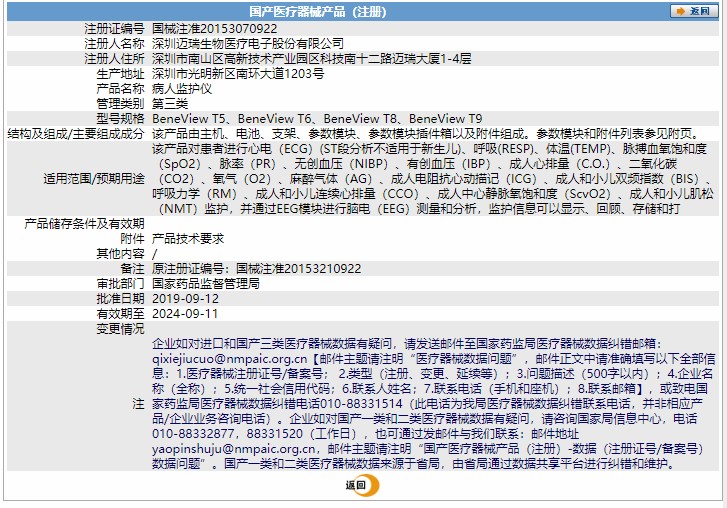Screen dimensions: 727x508
Task: Click attachment value 产品技术要求
Action: pos(188,239)
